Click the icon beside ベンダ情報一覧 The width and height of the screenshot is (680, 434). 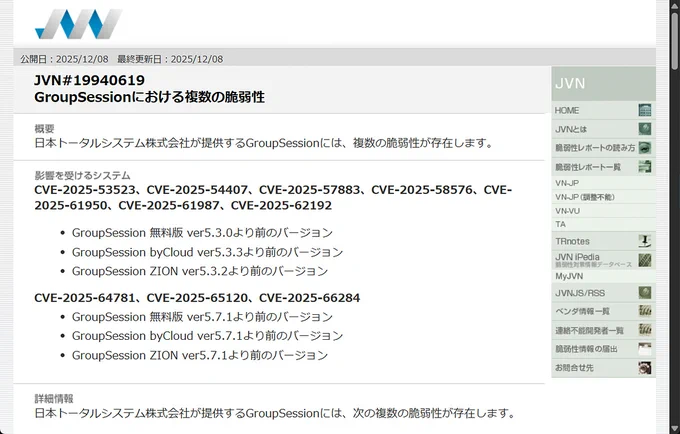coord(645,311)
